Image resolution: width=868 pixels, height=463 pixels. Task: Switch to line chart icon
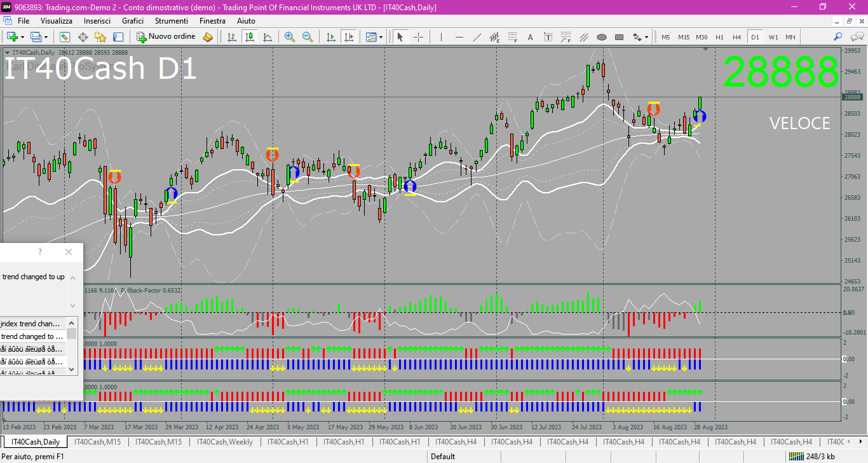pyautogui.click(x=268, y=37)
